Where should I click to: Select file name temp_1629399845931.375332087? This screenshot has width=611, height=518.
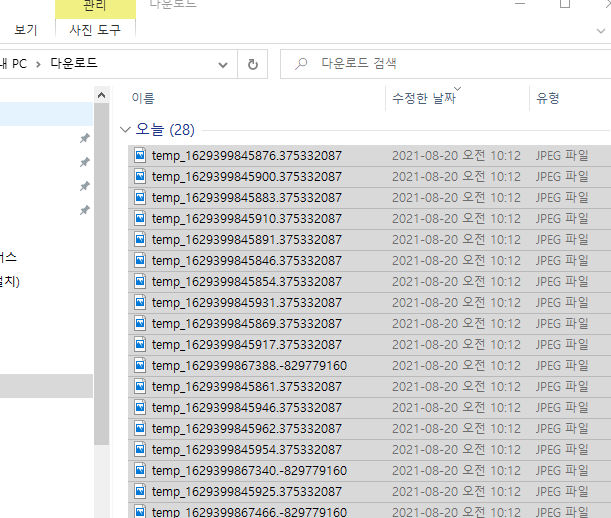click(x=247, y=303)
